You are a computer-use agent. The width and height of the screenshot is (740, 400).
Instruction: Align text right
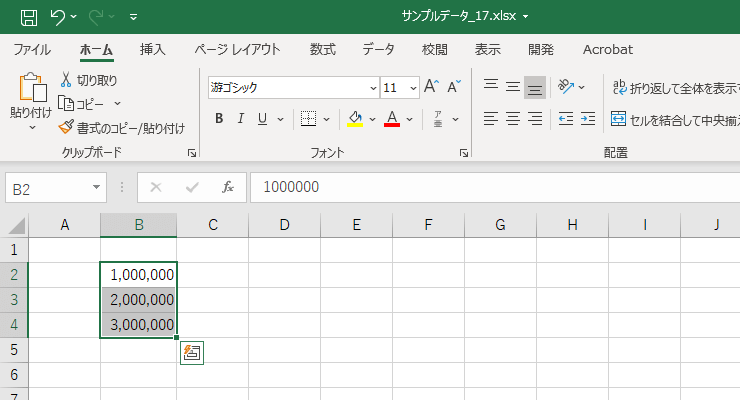535,119
